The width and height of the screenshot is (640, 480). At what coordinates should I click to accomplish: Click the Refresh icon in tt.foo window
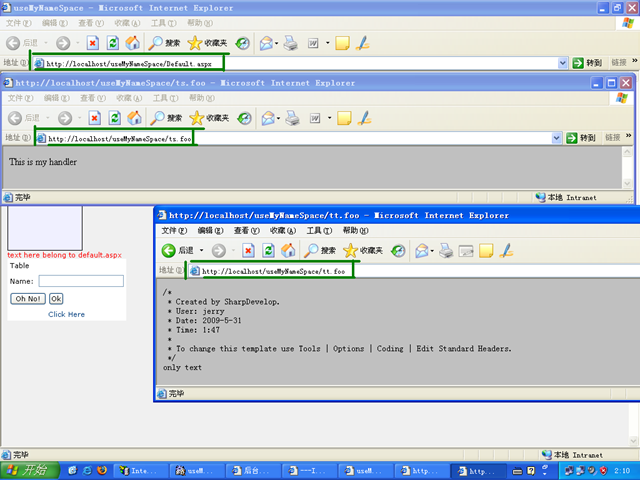268,250
